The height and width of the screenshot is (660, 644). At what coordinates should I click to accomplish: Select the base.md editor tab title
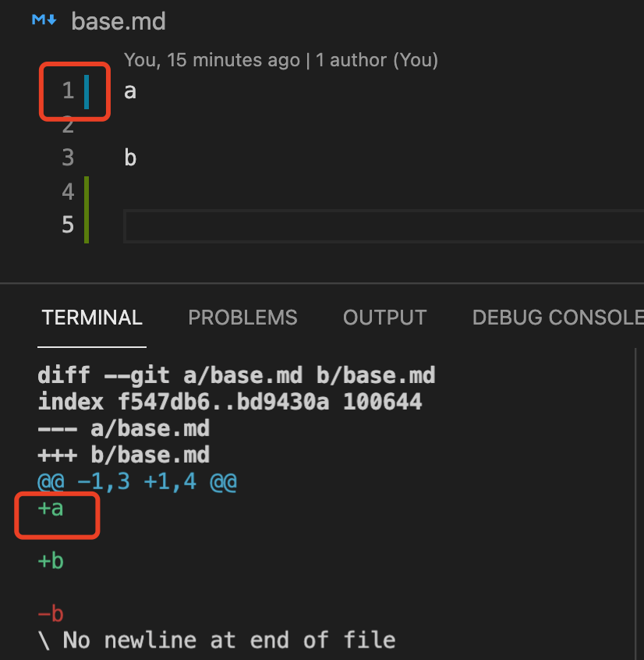pos(119,21)
